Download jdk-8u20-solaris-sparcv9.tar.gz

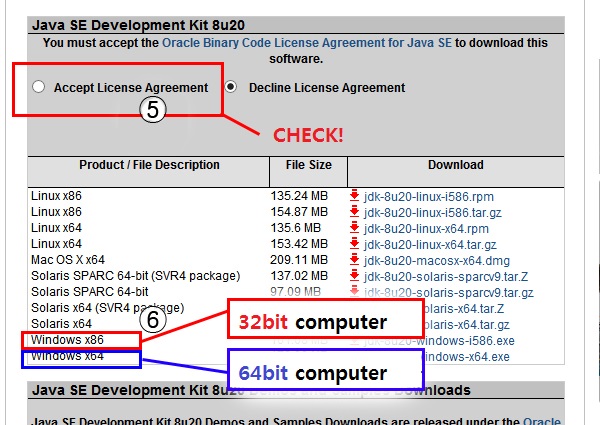pos(448,293)
